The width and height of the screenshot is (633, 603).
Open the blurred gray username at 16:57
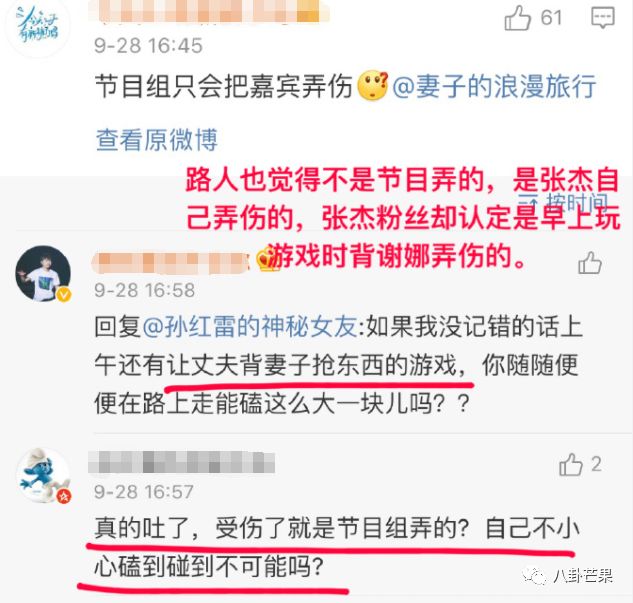[x=182, y=462]
